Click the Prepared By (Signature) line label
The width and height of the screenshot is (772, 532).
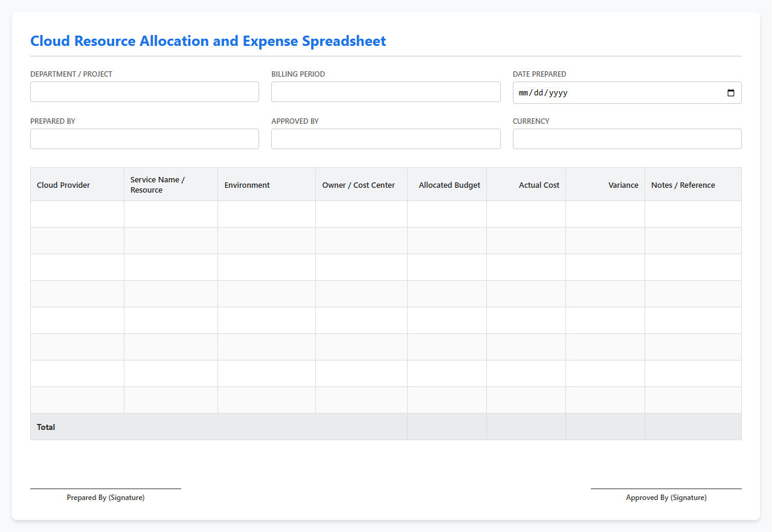tap(106, 498)
